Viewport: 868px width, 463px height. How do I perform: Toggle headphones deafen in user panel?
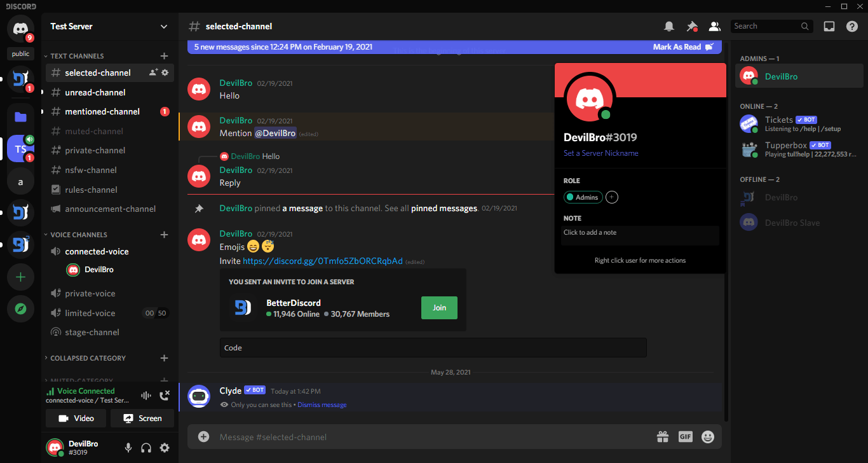[x=146, y=448]
